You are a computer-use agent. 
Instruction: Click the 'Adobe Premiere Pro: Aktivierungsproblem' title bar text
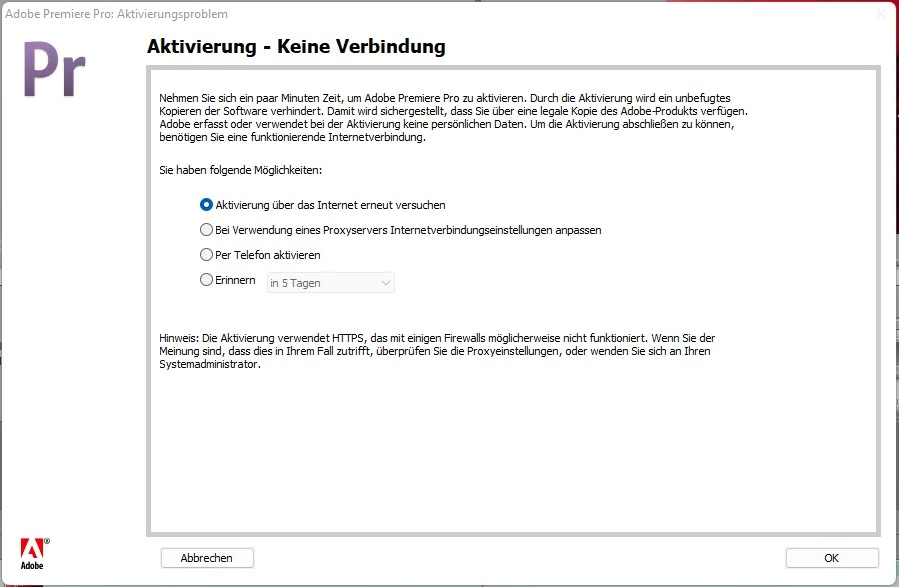[x=116, y=14]
